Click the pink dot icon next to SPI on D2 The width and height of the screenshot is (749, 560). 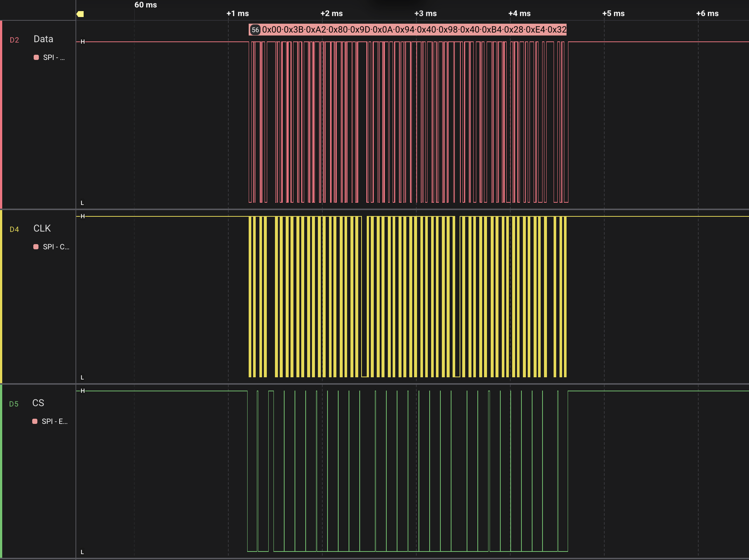coord(36,57)
